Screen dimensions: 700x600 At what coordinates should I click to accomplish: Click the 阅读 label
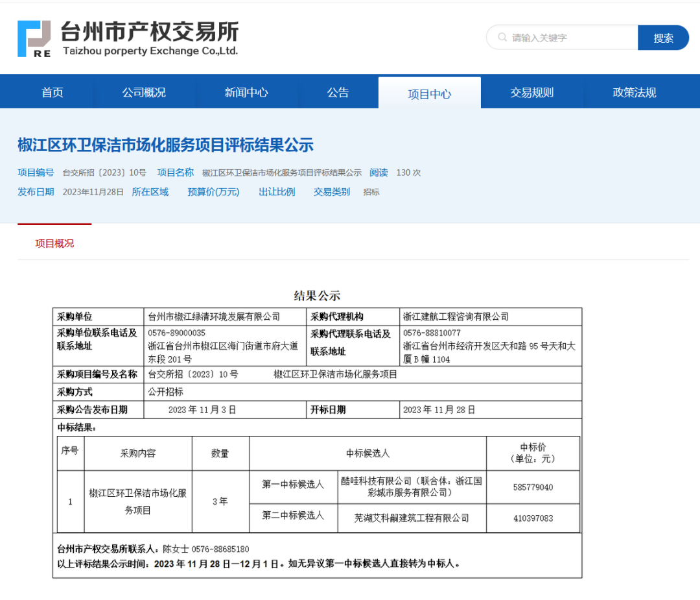379,173
